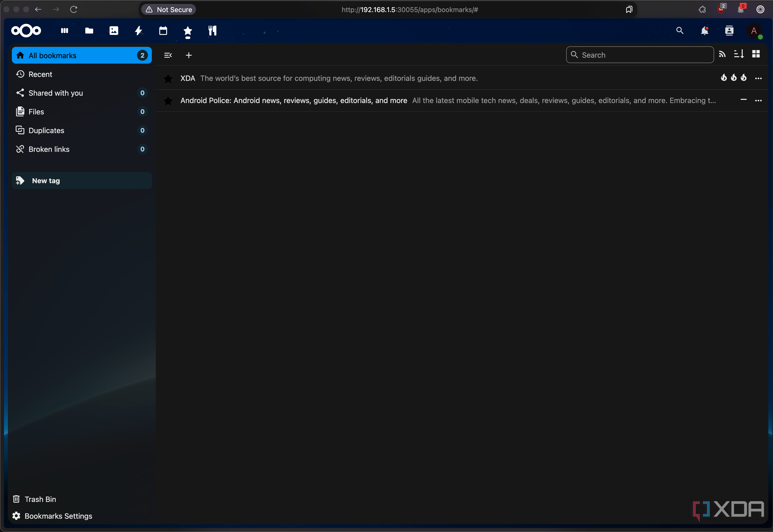773x532 pixels.
Task: Open the RSS feed icon
Action: coord(722,54)
